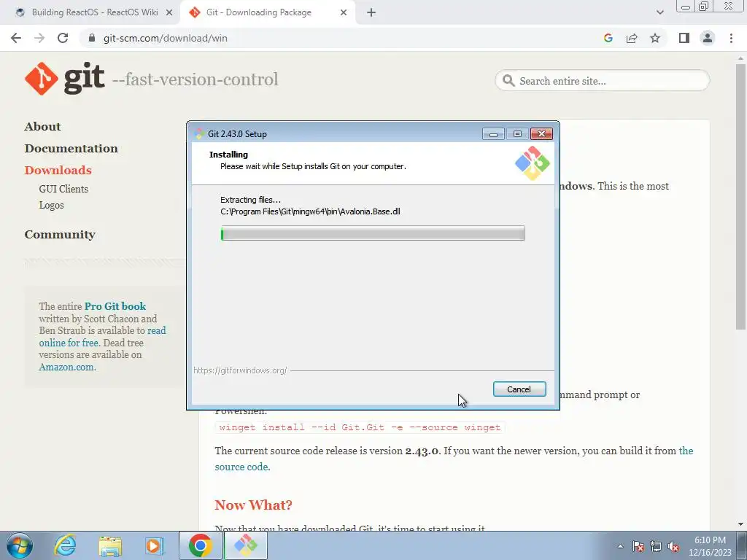This screenshot has height=560, width=747.
Task: Reload the git-scm download page
Action: tap(63, 38)
